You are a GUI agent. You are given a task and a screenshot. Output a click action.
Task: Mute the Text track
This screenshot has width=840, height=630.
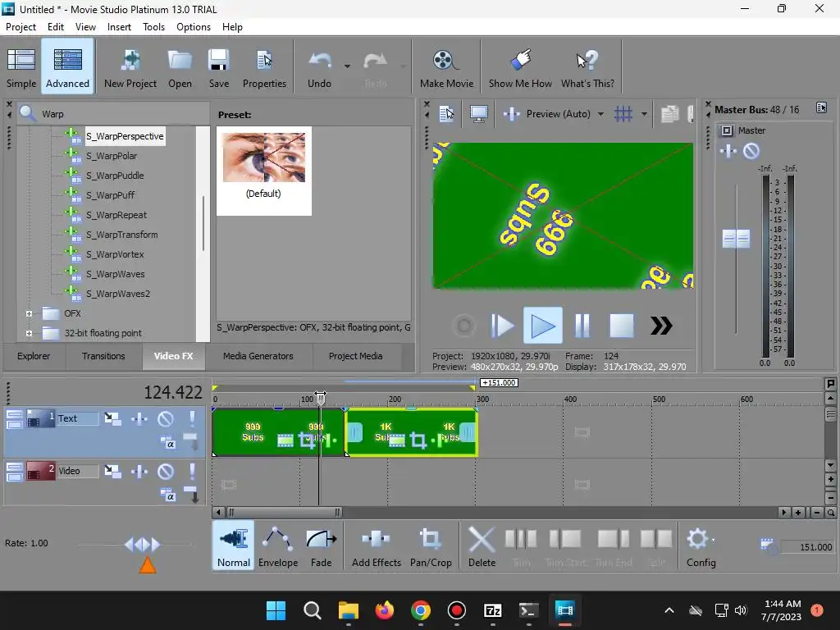166,418
